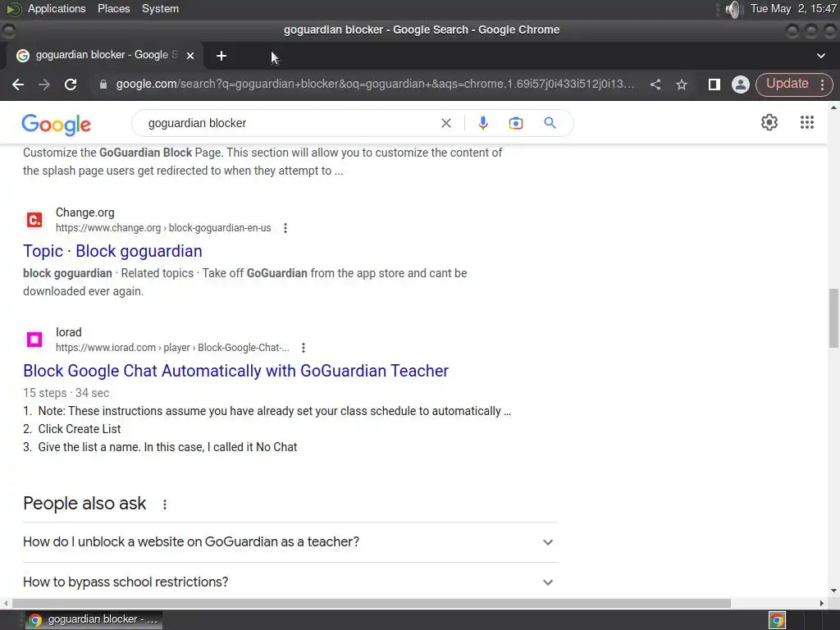Open the Chrome profile avatar
The width and height of the screenshot is (840, 630).
[741, 84]
